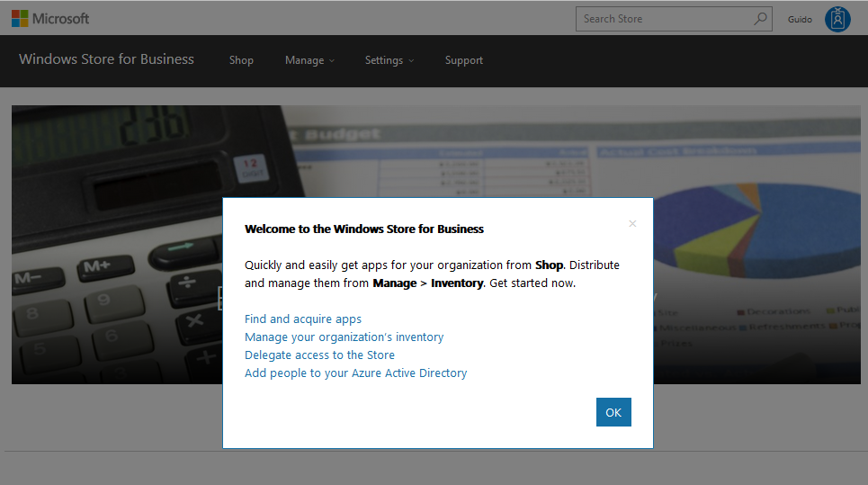Screen dimensions: 868x485
Task: Click the Guido username text
Action: (x=800, y=20)
